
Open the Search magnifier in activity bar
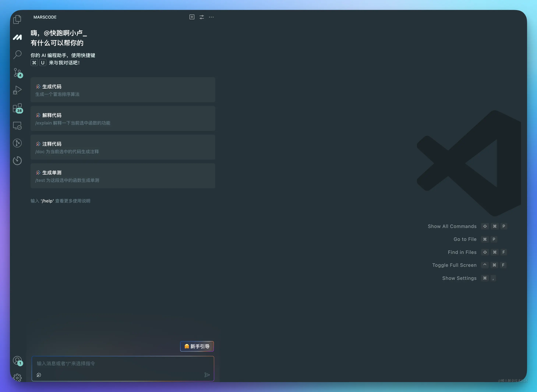[x=17, y=55]
